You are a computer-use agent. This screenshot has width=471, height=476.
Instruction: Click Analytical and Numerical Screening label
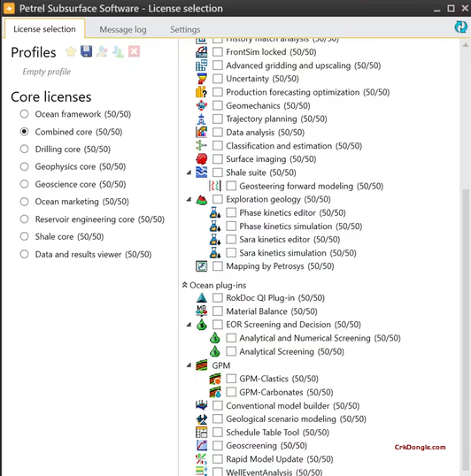pyautogui.click(x=320, y=338)
